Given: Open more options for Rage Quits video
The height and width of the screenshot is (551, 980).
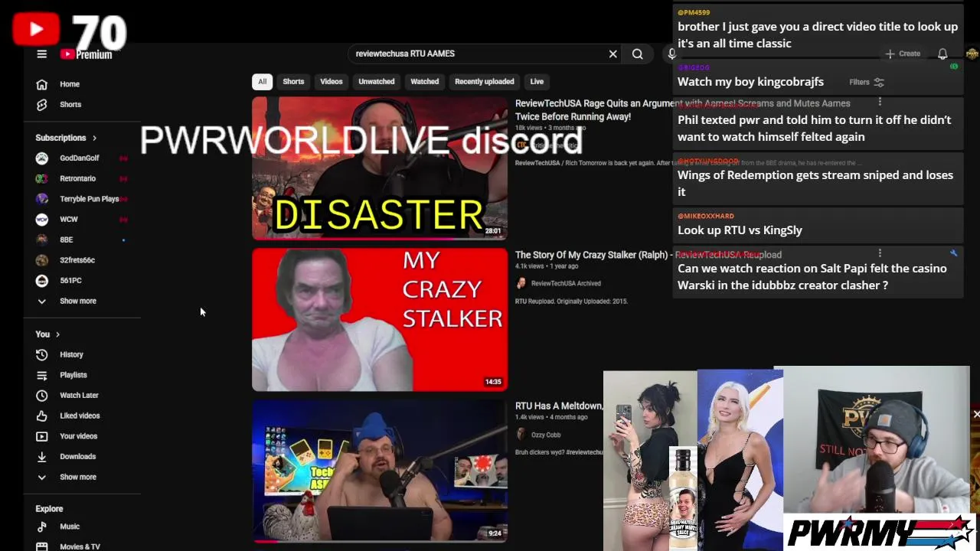Looking at the screenshot, I should [x=880, y=102].
